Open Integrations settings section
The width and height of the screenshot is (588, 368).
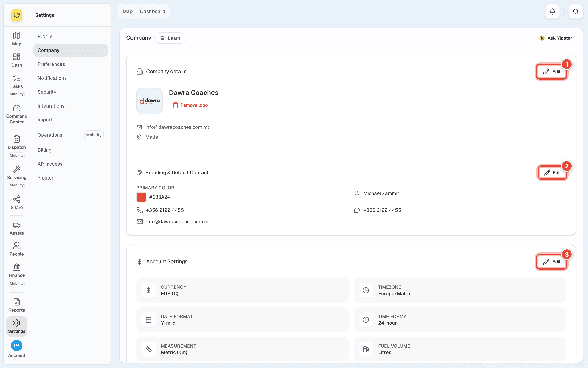coord(70,106)
